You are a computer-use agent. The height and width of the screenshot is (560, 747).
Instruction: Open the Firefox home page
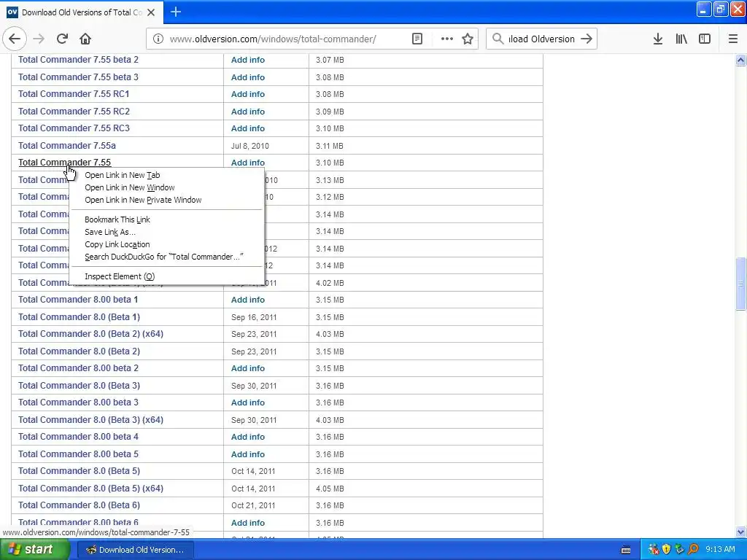85,39
